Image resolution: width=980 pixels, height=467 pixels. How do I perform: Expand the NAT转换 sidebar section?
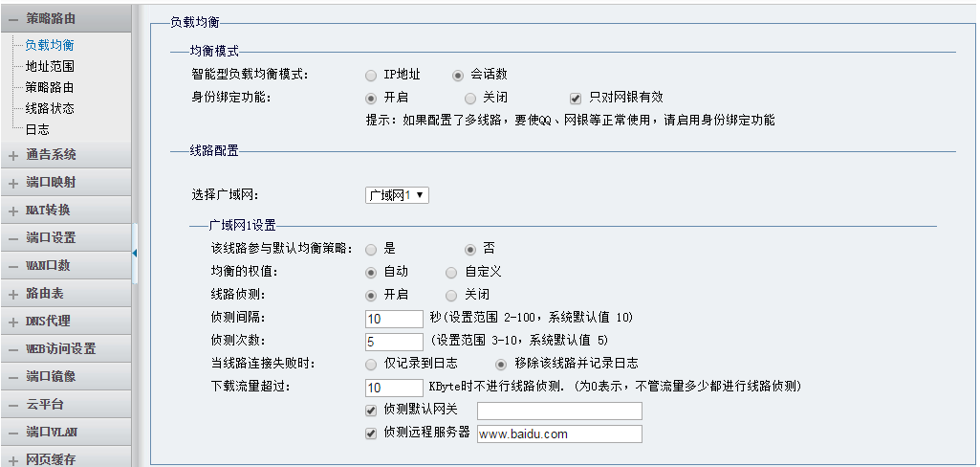coord(66,211)
